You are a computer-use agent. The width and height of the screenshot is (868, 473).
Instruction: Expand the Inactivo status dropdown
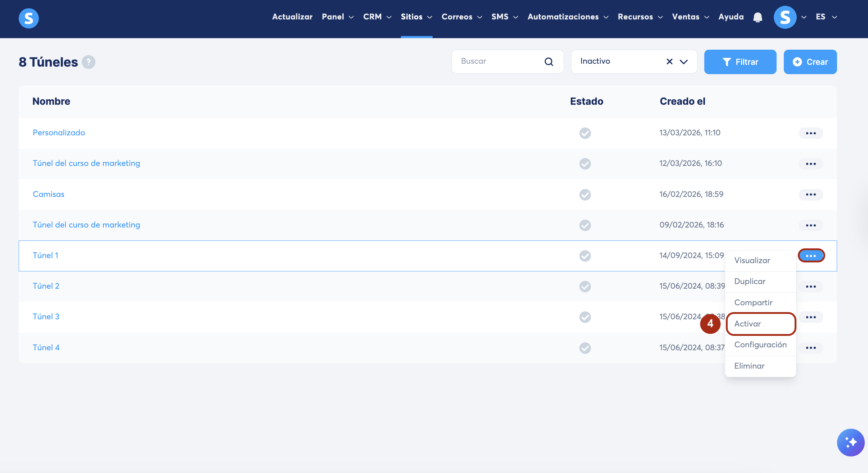(x=683, y=62)
